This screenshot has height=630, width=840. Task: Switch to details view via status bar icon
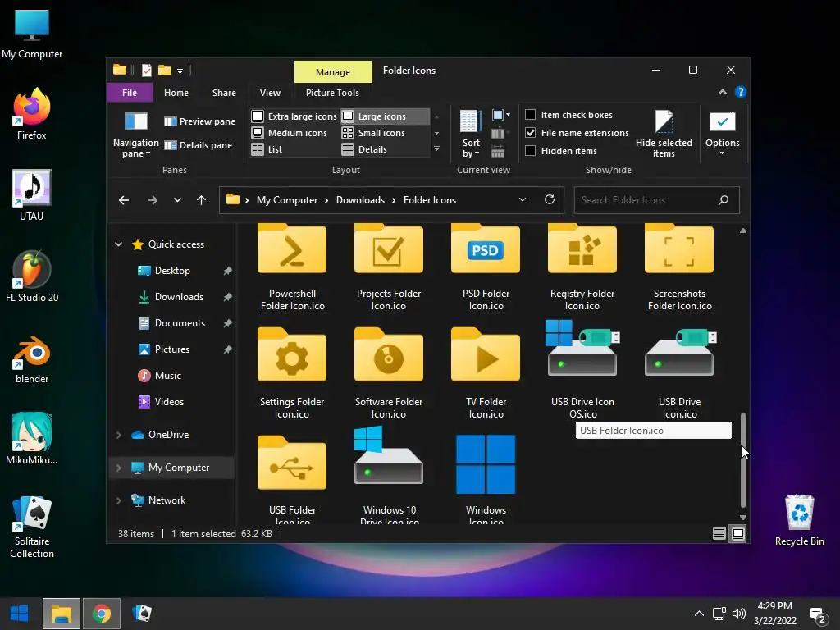coord(719,533)
